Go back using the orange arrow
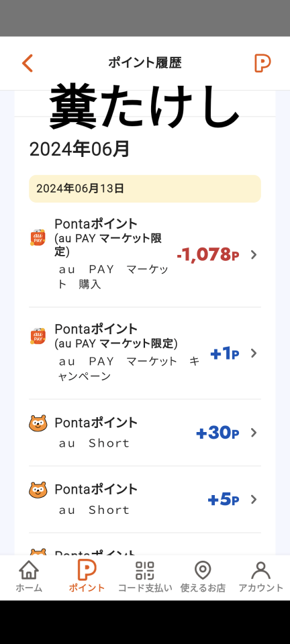Image resolution: width=290 pixels, height=644 pixels. click(x=27, y=63)
